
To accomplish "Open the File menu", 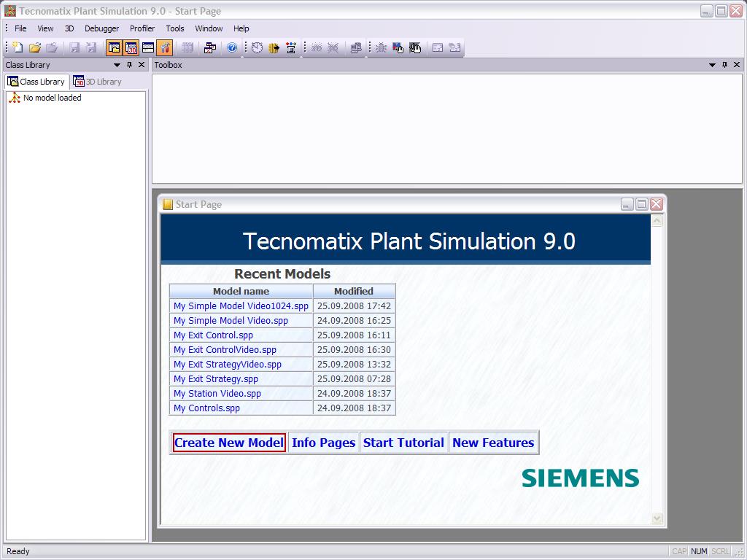I will pyautogui.click(x=20, y=28).
